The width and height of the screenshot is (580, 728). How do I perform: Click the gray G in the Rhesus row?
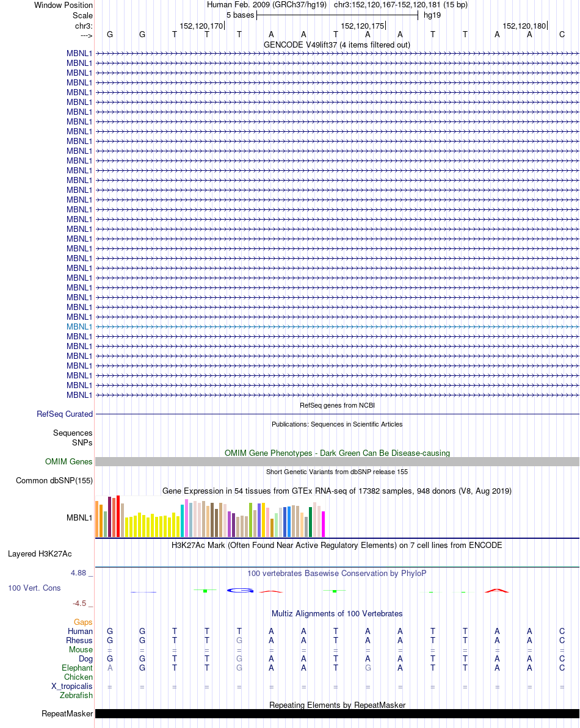(239, 641)
